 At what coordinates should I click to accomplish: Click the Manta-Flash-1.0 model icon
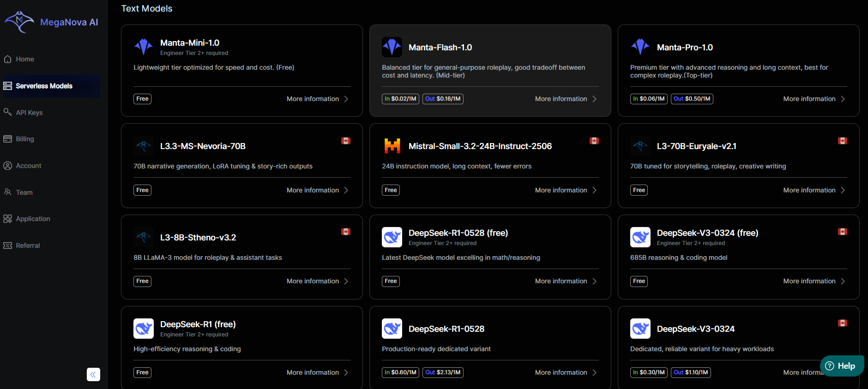tap(392, 47)
